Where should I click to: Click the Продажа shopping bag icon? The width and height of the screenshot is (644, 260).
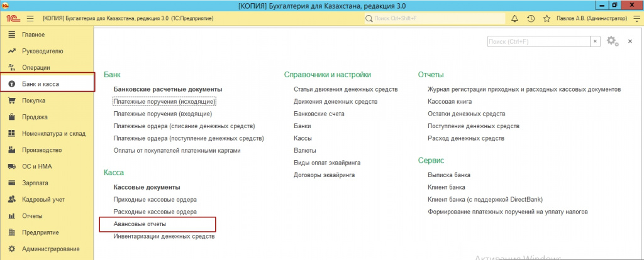(12, 117)
